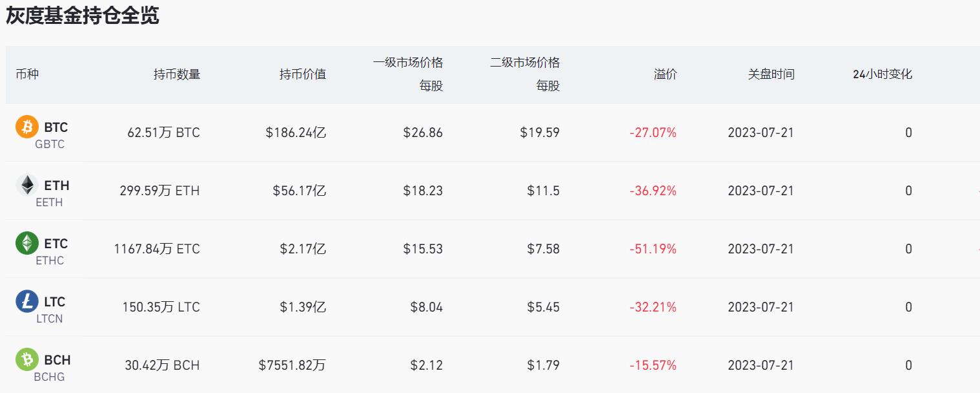The image size is (980, 393).
Task: Click the 24小时变化 column header
Action: [883, 74]
